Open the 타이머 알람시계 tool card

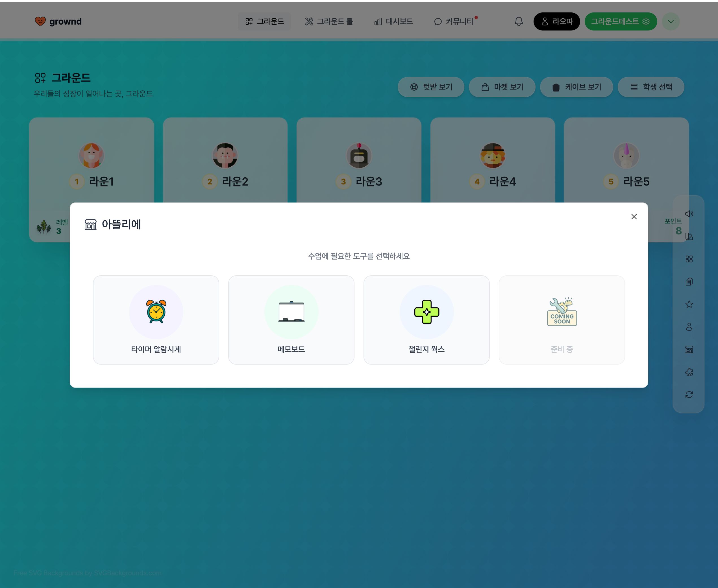click(x=156, y=320)
